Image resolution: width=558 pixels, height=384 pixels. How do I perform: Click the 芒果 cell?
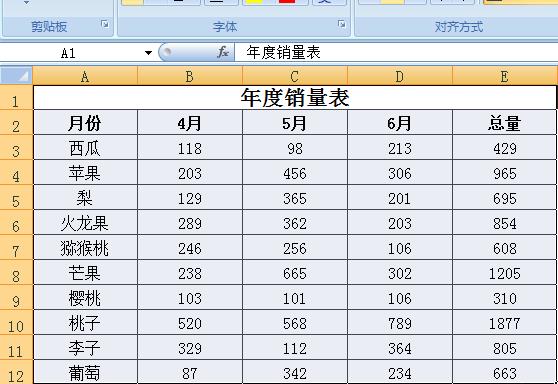tap(85, 272)
